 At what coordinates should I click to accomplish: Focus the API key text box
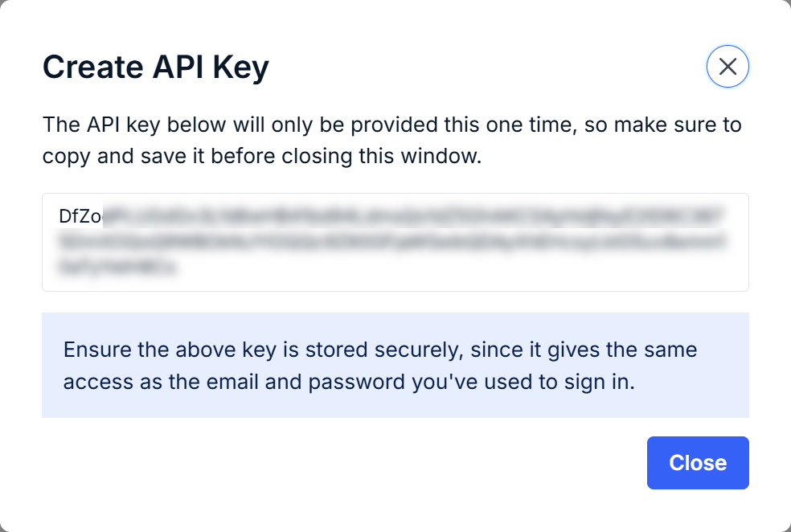[395, 242]
